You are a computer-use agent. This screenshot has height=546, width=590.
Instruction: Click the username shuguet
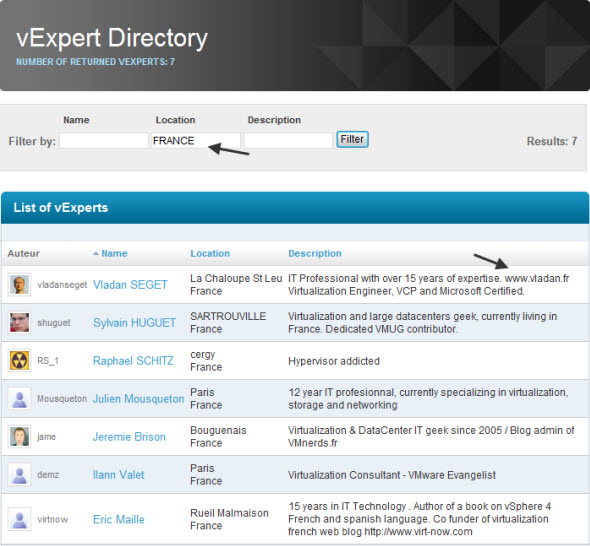pyautogui.click(x=54, y=323)
